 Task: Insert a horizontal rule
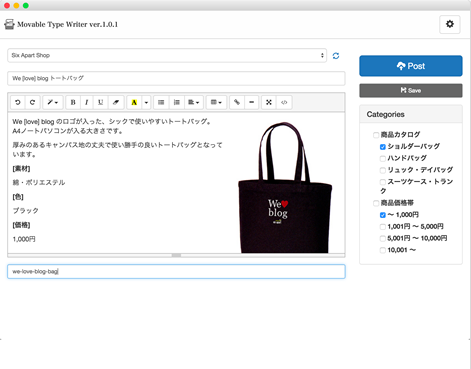[252, 102]
